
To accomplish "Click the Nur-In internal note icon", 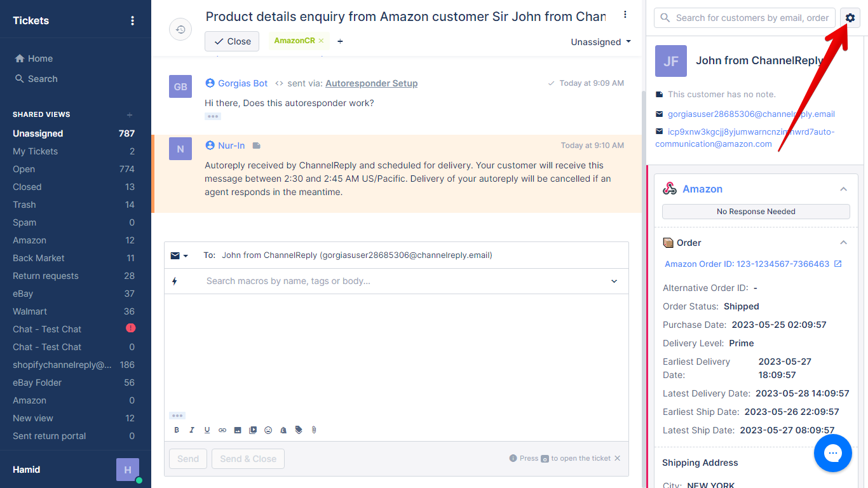I will (x=256, y=146).
